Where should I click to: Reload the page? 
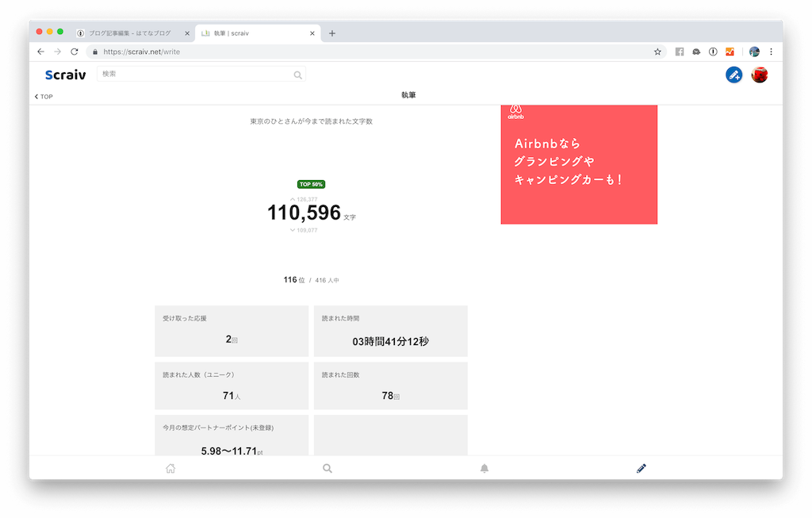click(x=75, y=52)
